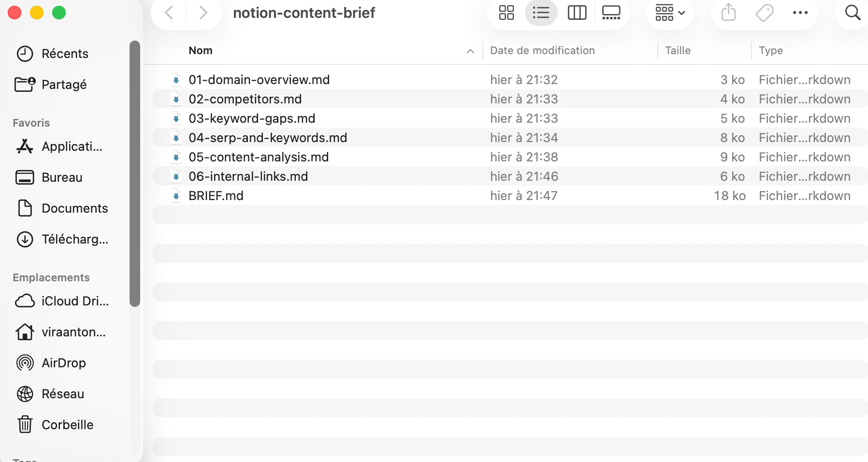Go forward with the right chevron
Image resolution: width=868 pixels, height=462 pixels.
(x=203, y=13)
